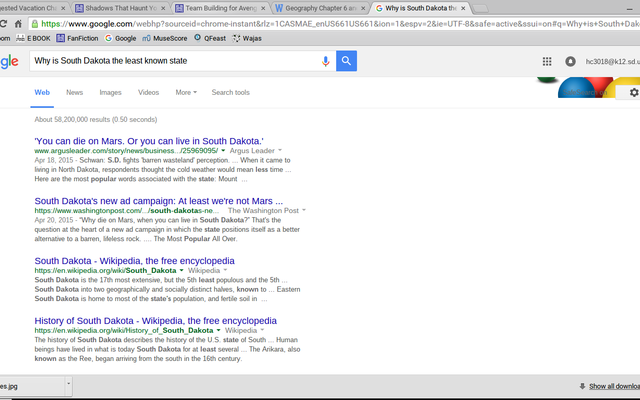Open the downloaded jpg file
This screenshot has width=640, height=400.
click(31, 386)
